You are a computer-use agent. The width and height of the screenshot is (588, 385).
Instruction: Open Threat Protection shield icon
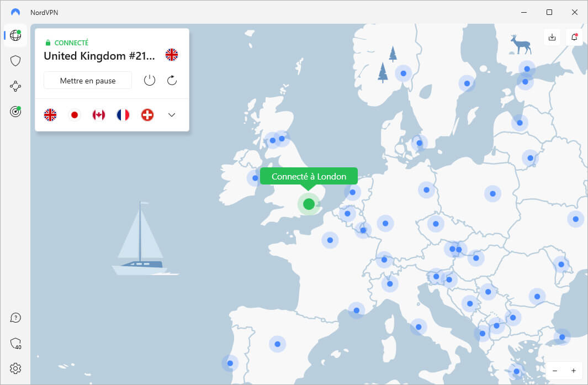tap(15, 60)
